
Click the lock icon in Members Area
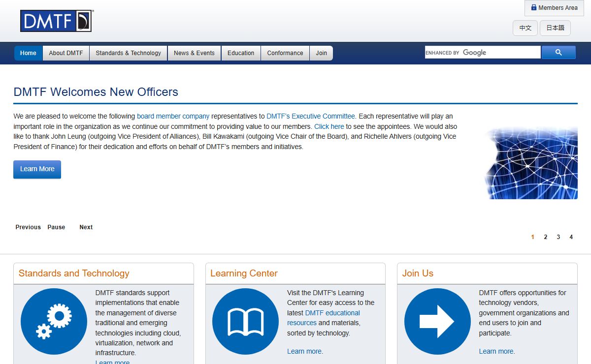pyautogui.click(x=534, y=7)
